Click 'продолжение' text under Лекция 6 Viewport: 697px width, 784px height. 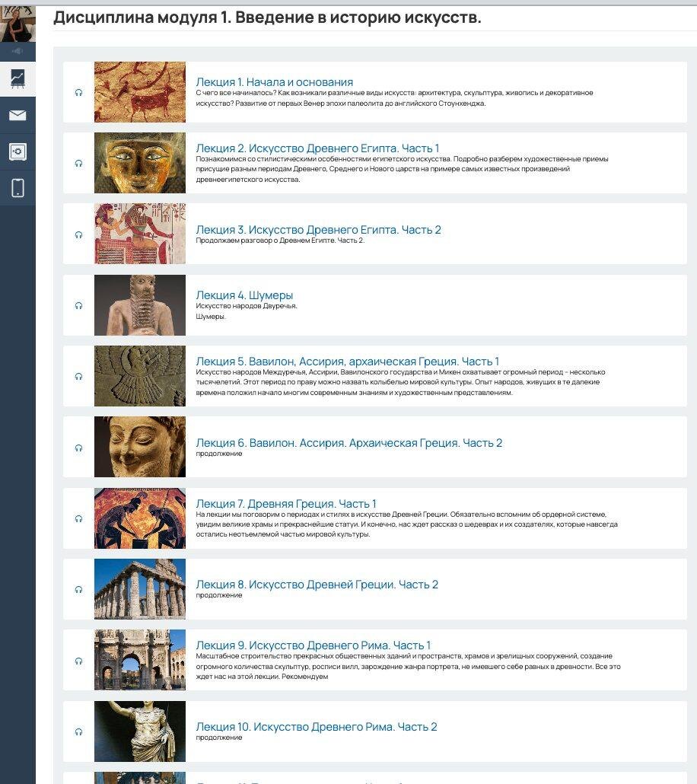(x=219, y=454)
